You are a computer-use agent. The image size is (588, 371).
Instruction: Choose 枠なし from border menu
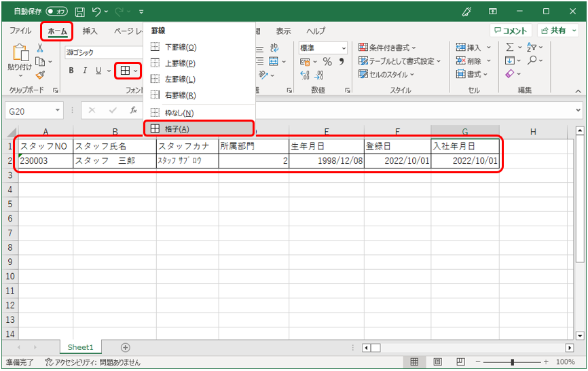[199, 113]
